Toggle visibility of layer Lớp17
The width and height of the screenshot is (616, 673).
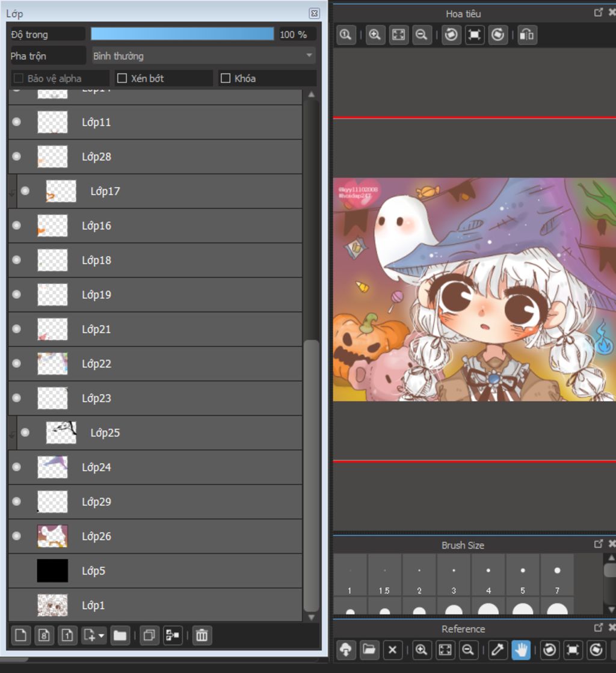[x=25, y=191]
